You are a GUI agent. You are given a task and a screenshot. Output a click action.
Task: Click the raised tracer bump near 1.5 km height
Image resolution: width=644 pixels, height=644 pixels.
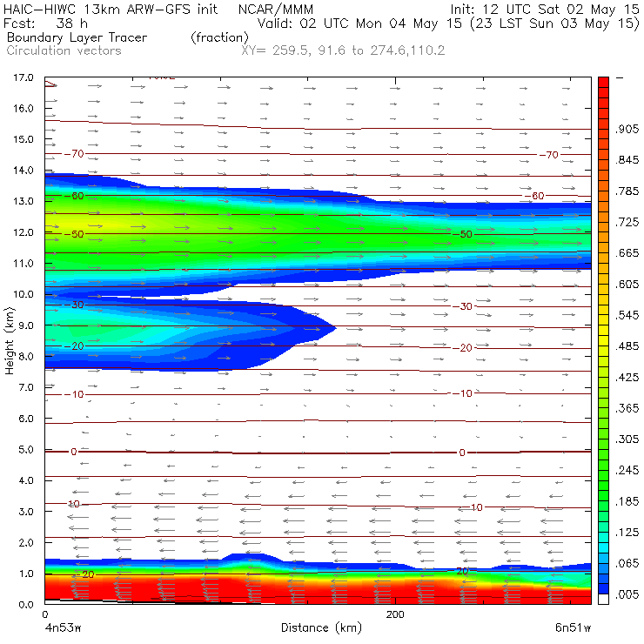pyautogui.click(x=250, y=559)
